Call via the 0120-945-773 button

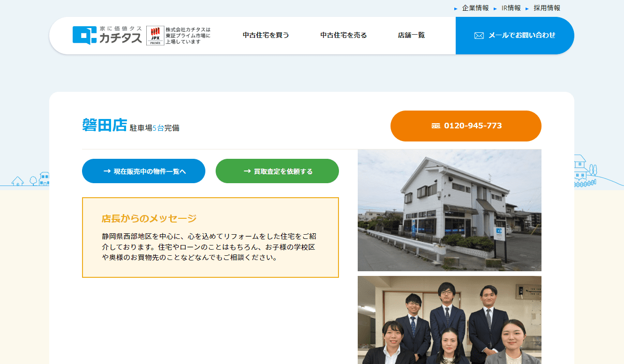point(466,126)
